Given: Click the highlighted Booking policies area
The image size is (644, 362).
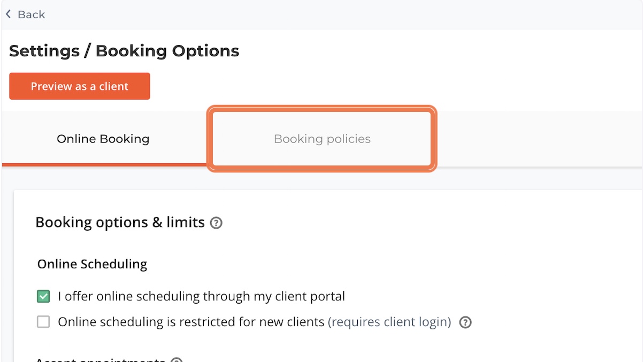Looking at the screenshot, I should tap(322, 139).
